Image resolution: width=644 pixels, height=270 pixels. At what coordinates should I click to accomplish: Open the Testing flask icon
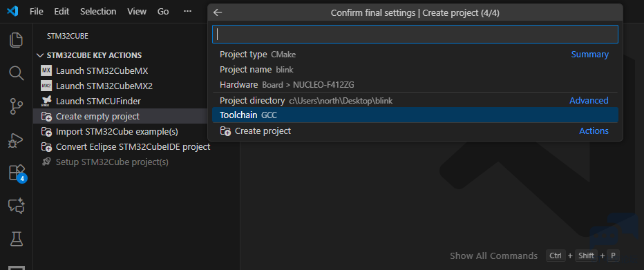[17, 238]
